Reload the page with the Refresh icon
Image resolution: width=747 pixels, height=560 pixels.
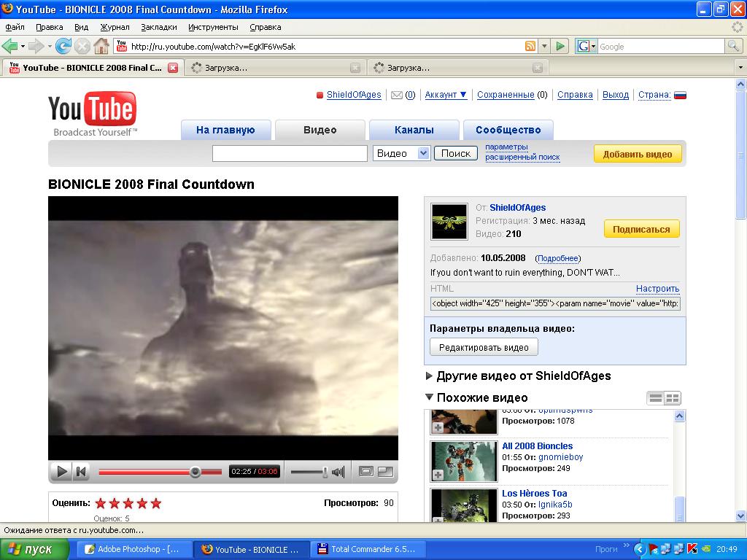pos(63,46)
